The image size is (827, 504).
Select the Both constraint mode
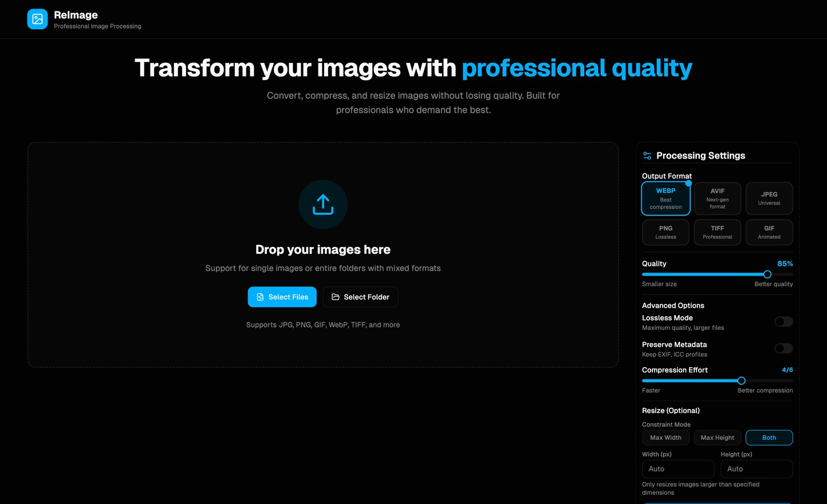click(x=769, y=438)
